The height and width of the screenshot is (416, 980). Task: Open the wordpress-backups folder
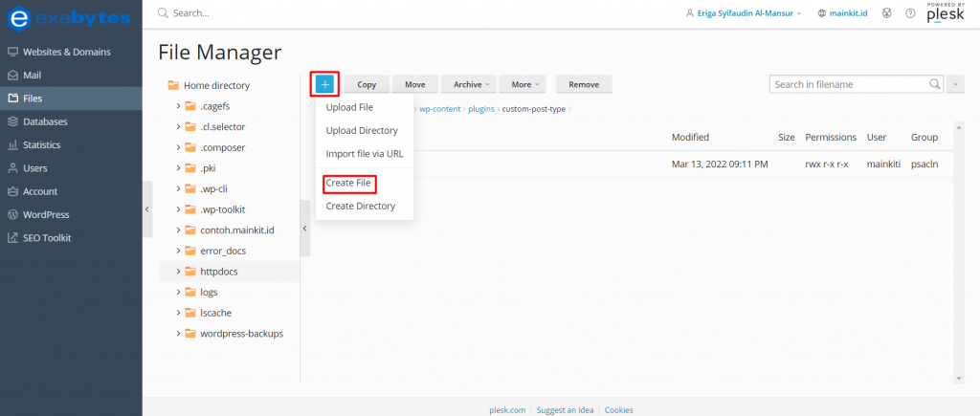(241, 334)
